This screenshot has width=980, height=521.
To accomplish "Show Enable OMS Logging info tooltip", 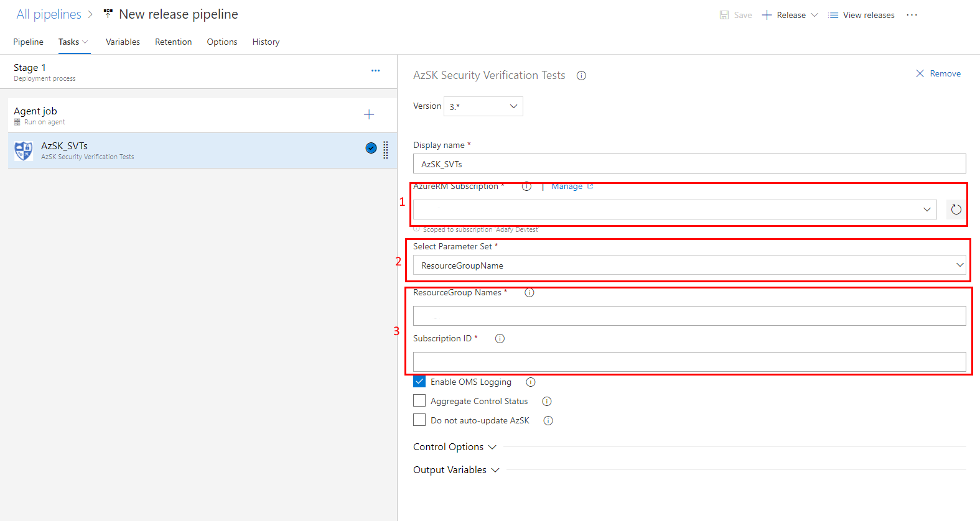I will (x=531, y=382).
